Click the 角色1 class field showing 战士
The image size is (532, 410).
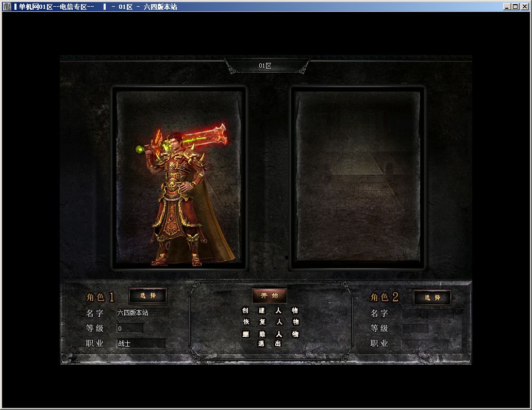[x=141, y=343]
